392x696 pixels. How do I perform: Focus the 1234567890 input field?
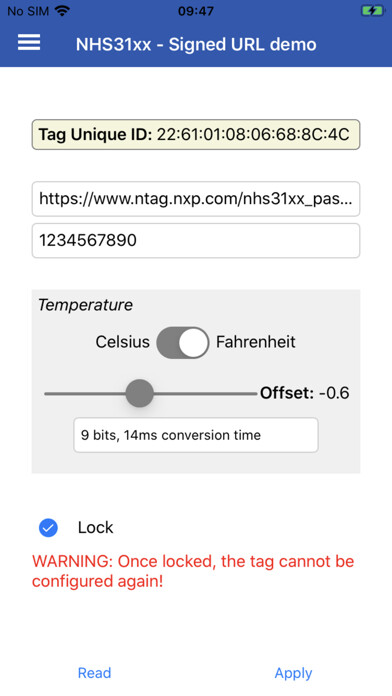pos(196,241)
